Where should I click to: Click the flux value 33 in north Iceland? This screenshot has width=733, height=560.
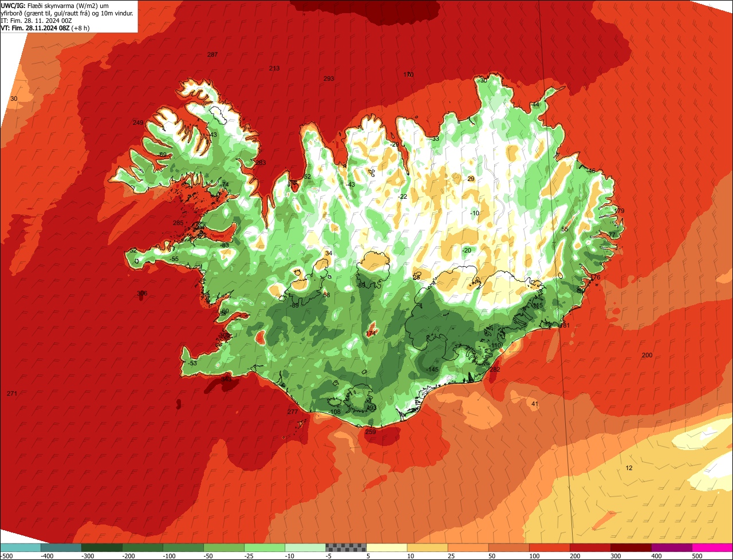click(436, 139)
